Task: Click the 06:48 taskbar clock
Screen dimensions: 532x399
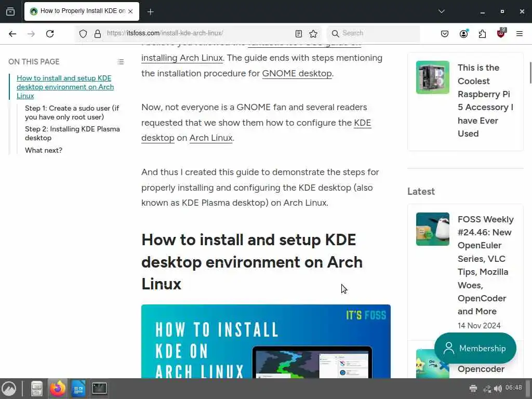Action: click(x=513, y=388)
